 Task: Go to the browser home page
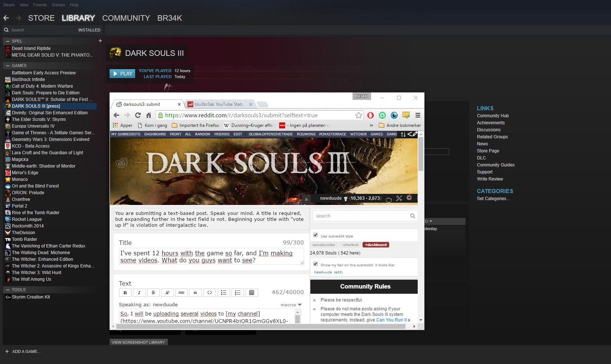(148, 115)
